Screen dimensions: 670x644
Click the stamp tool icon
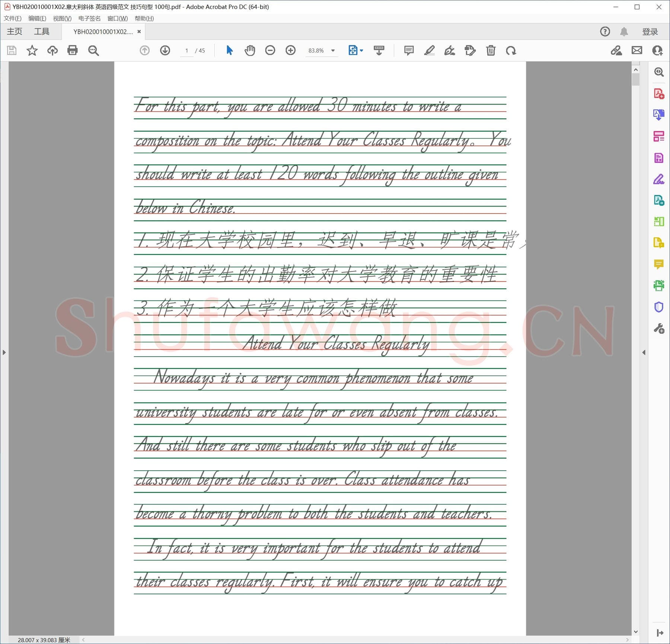click(470, 50)
